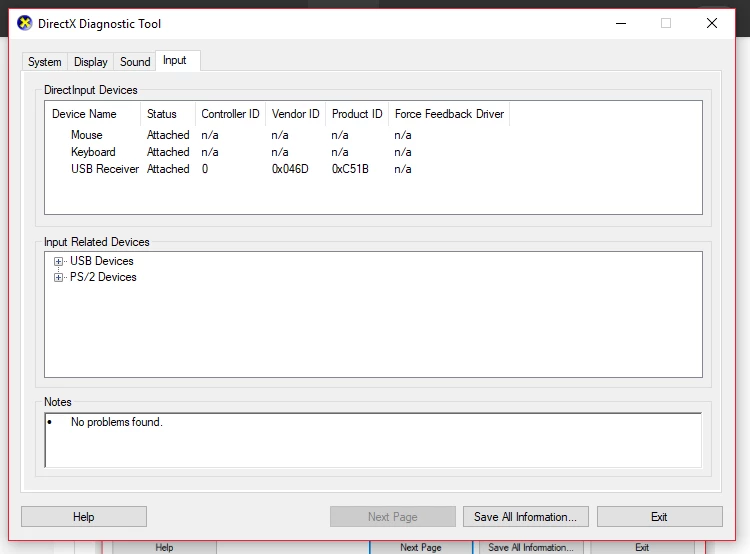Minimize the DirectX Diagnostic Tool window
This screenshot has width=750, height=554.
(621, 23)
